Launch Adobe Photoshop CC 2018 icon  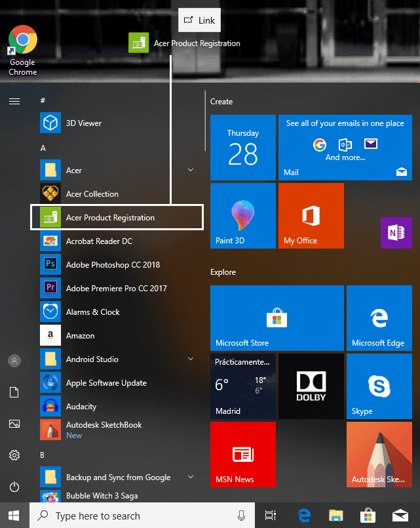coord(50,264)
